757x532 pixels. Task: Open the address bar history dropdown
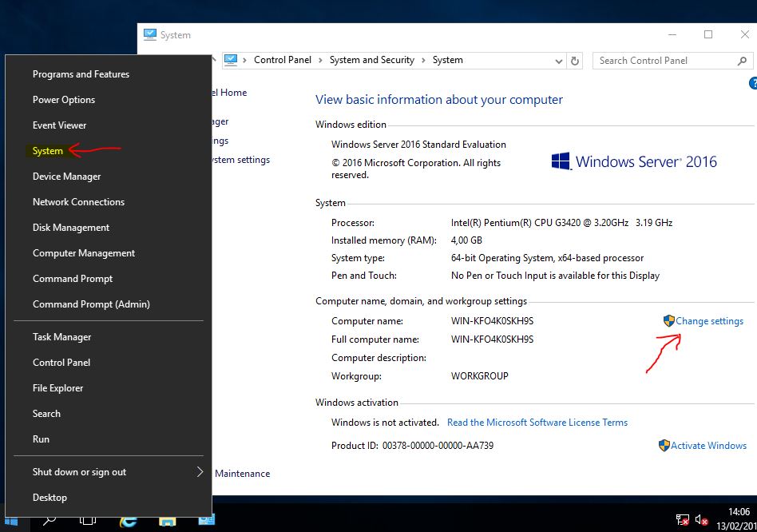(x=559, y=61)
